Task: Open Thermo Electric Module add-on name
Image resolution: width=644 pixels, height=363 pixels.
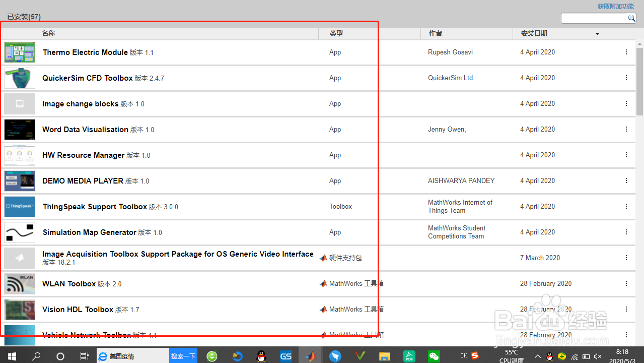Action: 85,52
